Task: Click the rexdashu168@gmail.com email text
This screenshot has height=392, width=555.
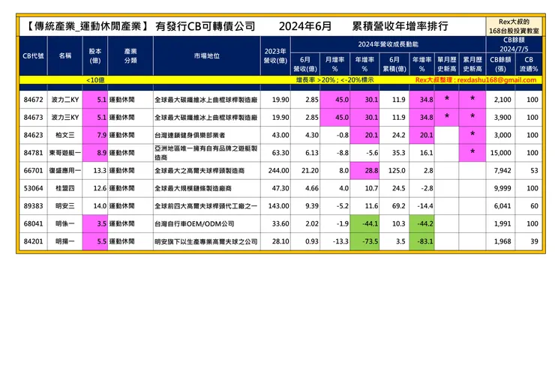Action: click(x=496, y=80)
